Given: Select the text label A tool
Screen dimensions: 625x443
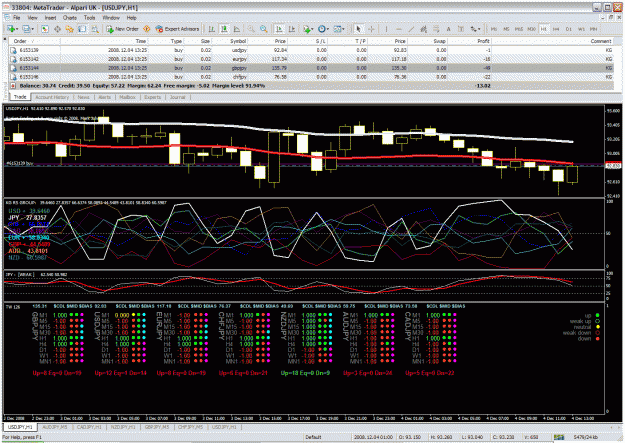Looking at the screenshot, I should coord(448,29).
